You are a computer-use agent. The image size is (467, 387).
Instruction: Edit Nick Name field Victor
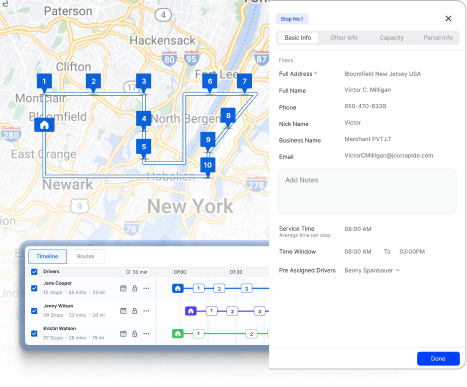coord(353,123)
